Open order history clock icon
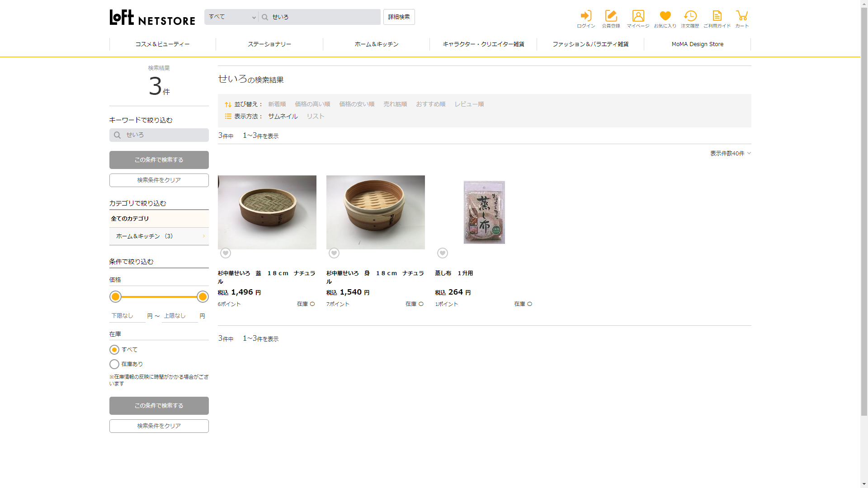Viewport: 868px width, 488px height. (x=690, y=16)
